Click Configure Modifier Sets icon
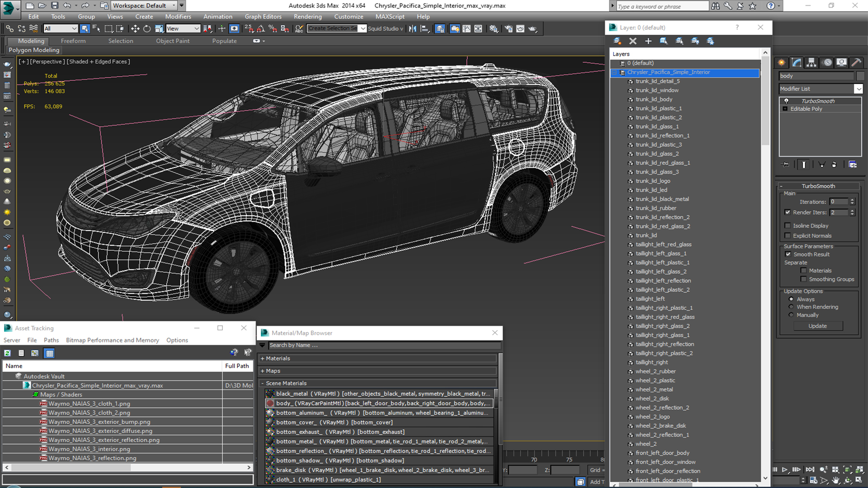The width and height of the screenshot is (868, 488). (853, 164)
